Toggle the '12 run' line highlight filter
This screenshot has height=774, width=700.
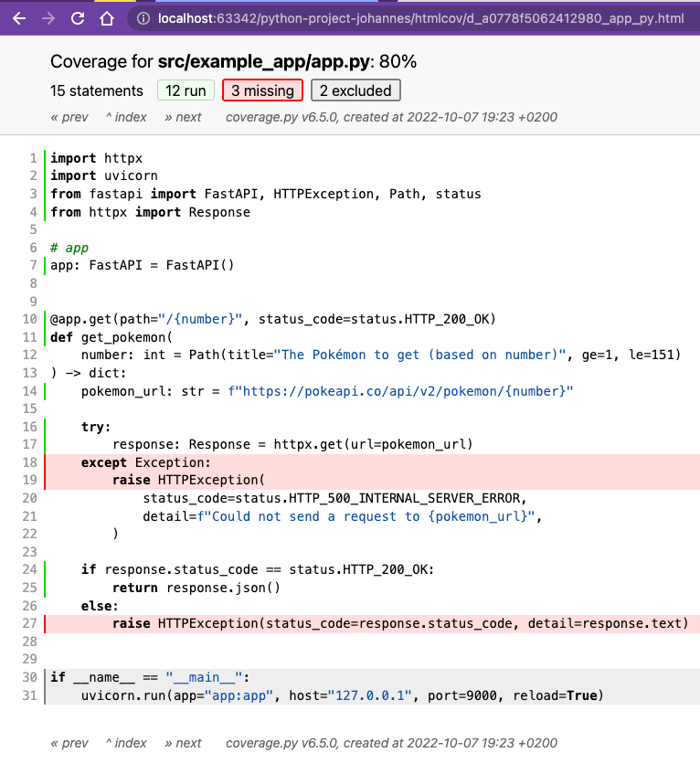pyautogui.click(x=186, y=90)
